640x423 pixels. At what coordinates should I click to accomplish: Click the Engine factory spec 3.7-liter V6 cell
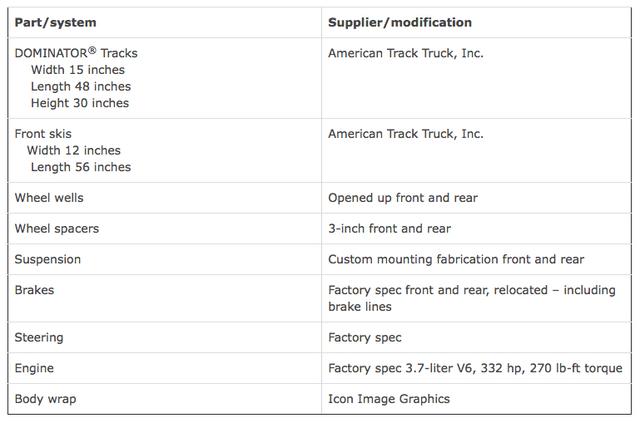[x=476, y=369]
